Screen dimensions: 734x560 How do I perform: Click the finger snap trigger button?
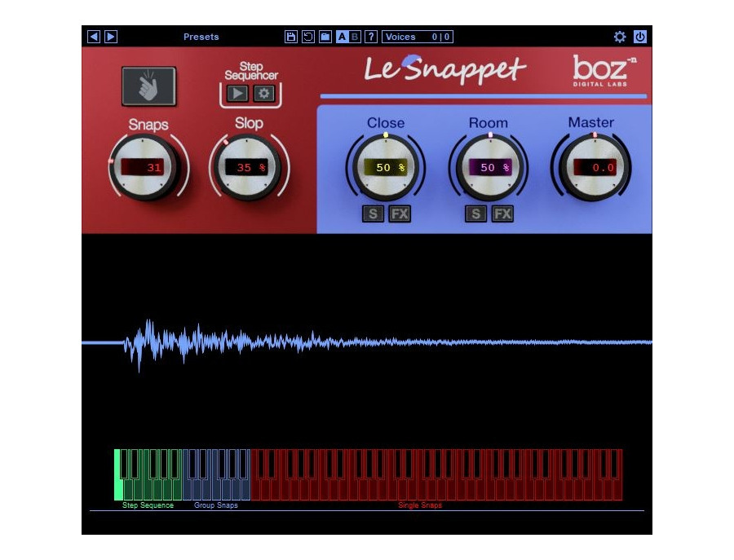[149, 86]
